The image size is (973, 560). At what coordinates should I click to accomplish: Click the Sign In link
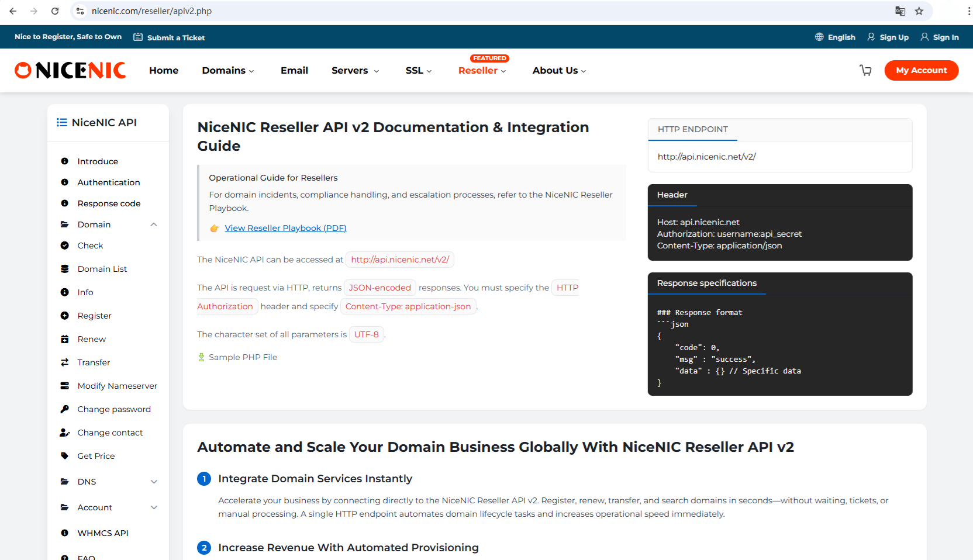pos(946,37)
